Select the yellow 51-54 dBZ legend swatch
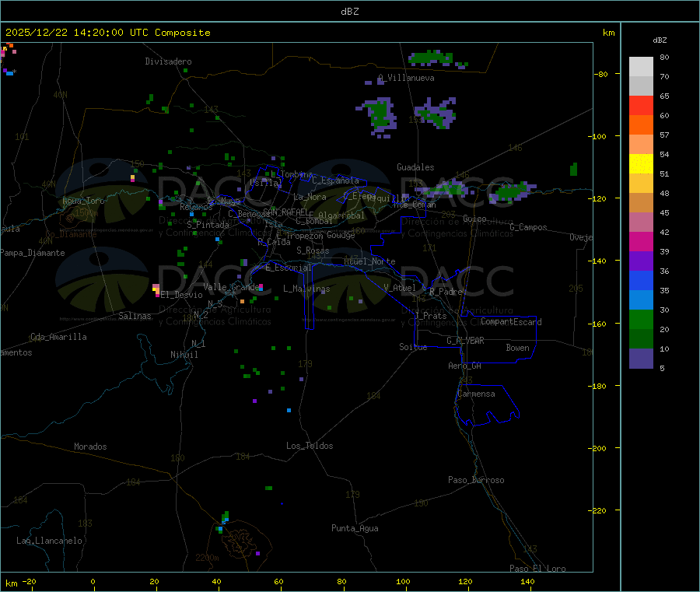 tap(641, 164)
